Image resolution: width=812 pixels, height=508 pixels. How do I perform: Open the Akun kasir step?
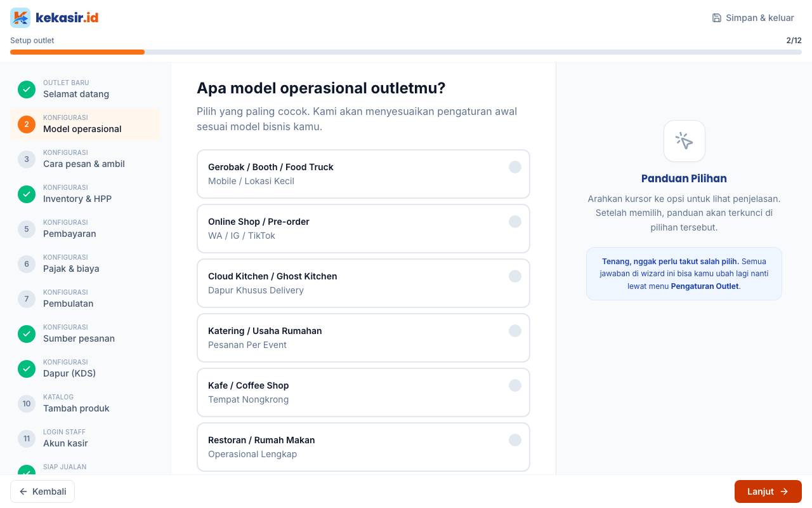point(85,439)
